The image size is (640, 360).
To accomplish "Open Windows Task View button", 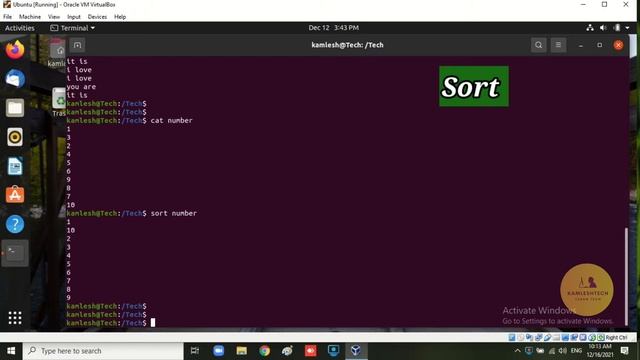I will [195, 351].
